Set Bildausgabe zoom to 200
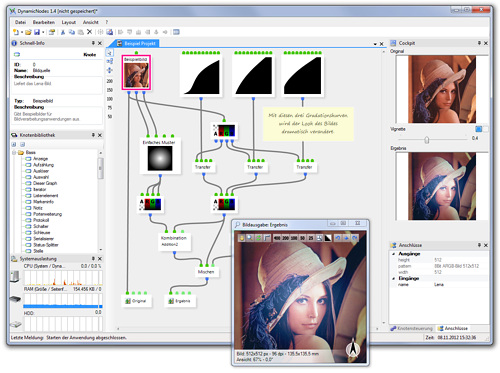 pos(286,238)
